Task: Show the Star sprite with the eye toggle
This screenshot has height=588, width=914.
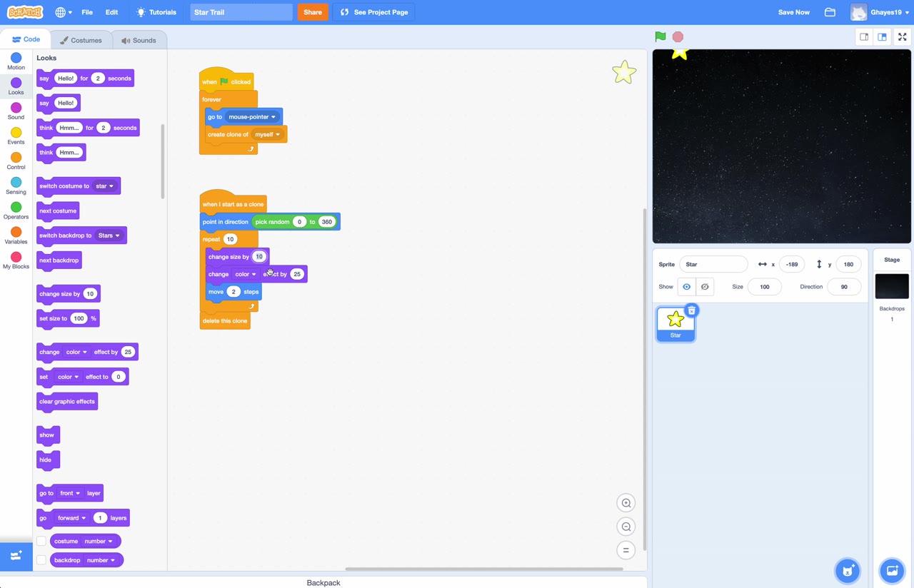Action: 686,286
